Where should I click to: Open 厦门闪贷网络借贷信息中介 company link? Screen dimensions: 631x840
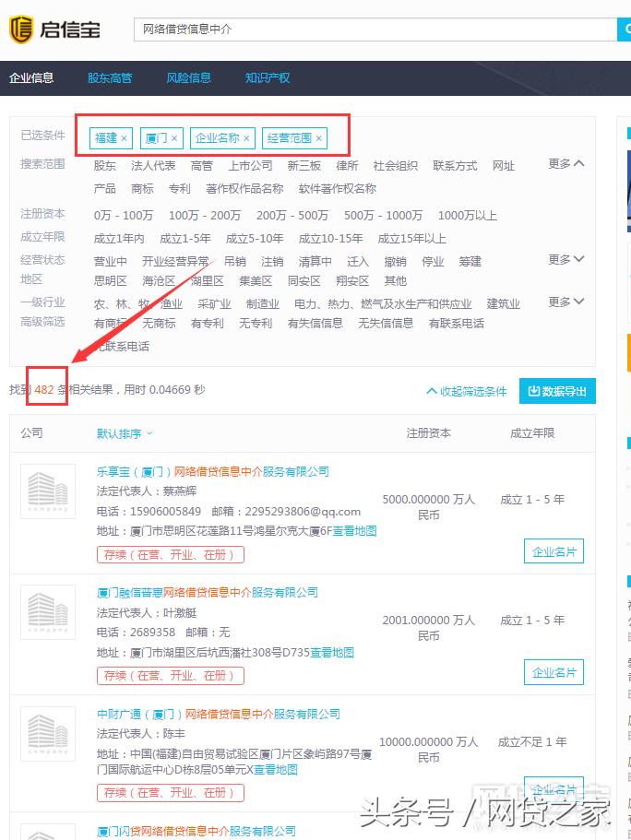pyautogui.click(x=196, y=832)
